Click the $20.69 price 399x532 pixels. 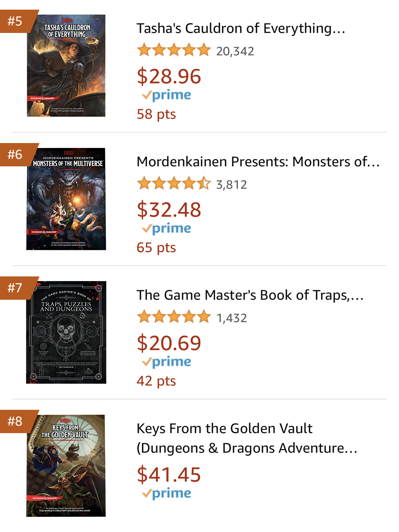(x=169, y=343)
